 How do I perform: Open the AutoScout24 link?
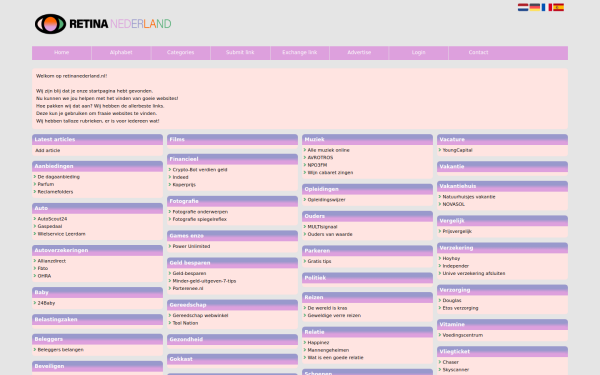point(52,219)
